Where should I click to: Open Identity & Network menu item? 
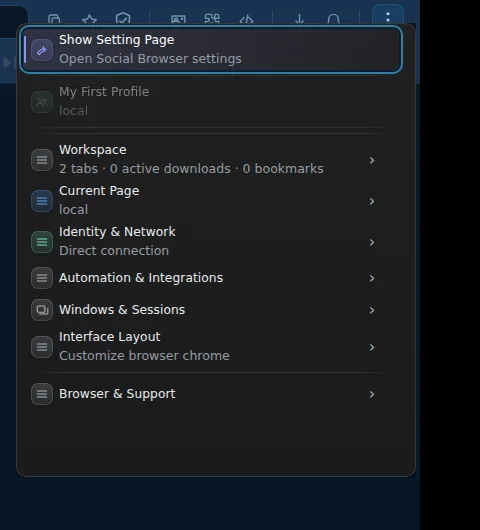[211, 242]
